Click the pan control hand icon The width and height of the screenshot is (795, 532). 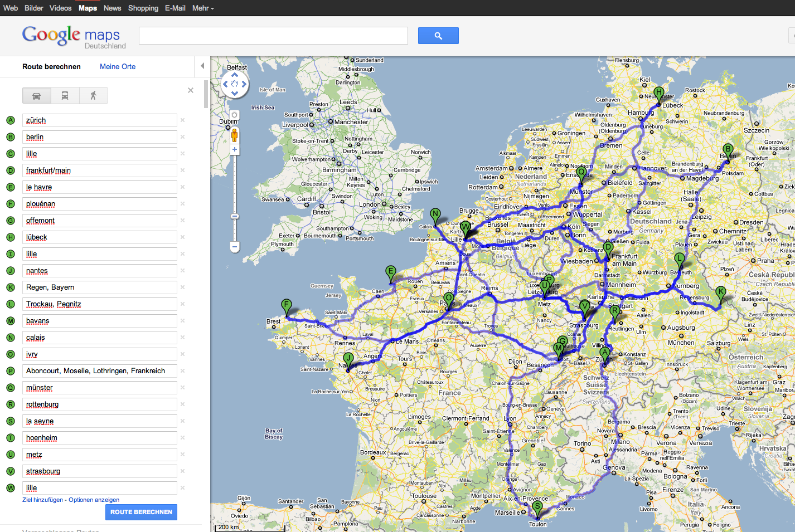pyautogui.click(x=235, y=85)
